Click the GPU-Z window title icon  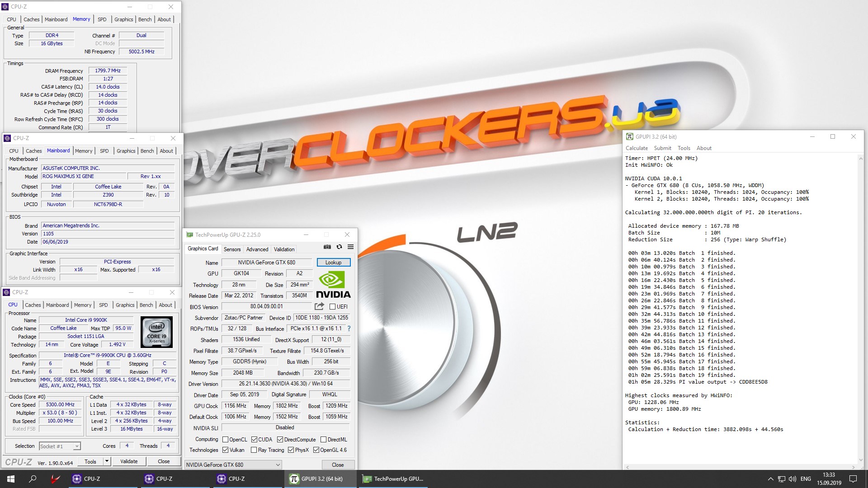[x=189, y=235]
